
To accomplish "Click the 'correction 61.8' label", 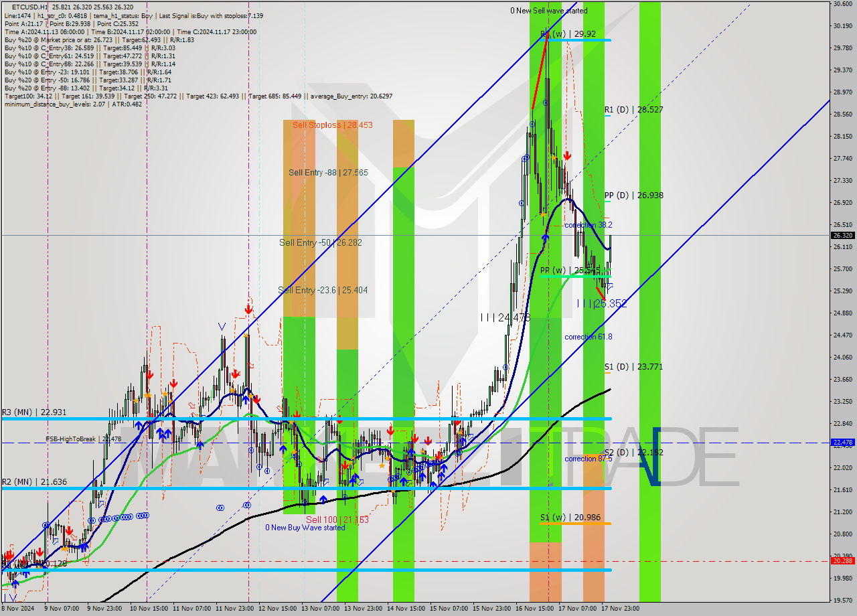I will [x=588, y=337].
